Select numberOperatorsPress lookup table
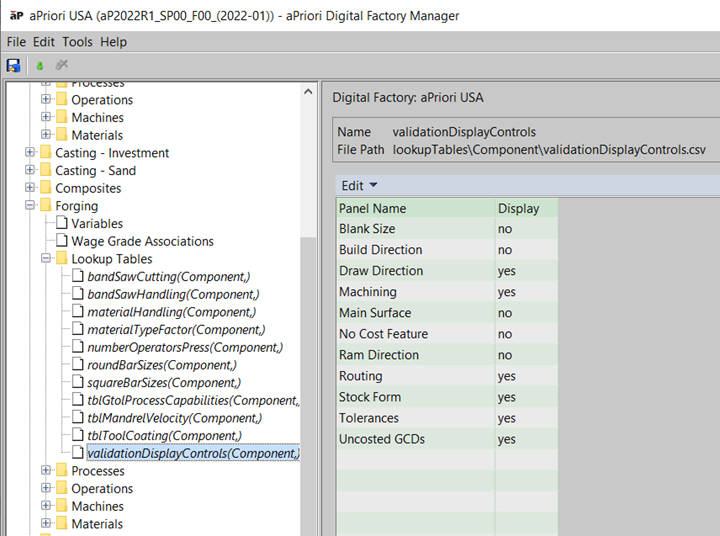Screen dimensions: 720x536 tap(185, 347)
